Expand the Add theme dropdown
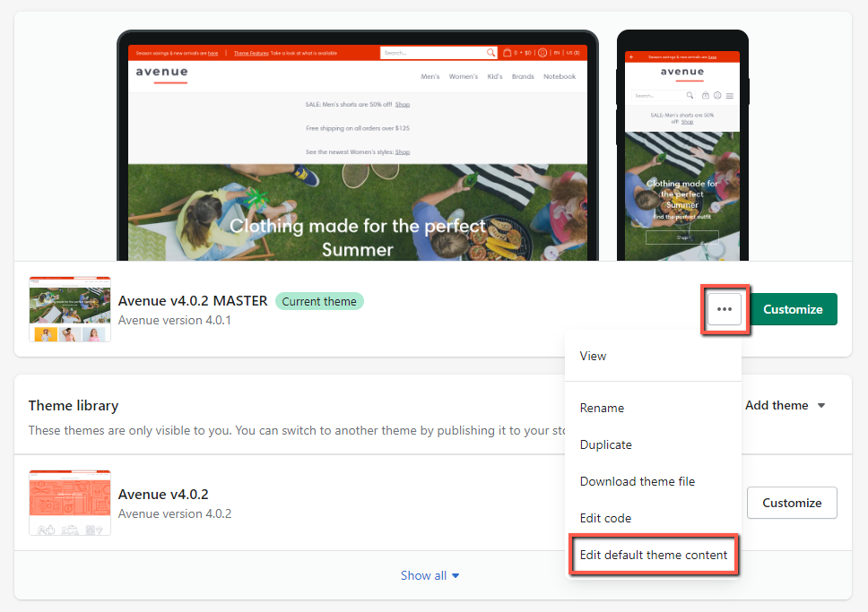 785,405
